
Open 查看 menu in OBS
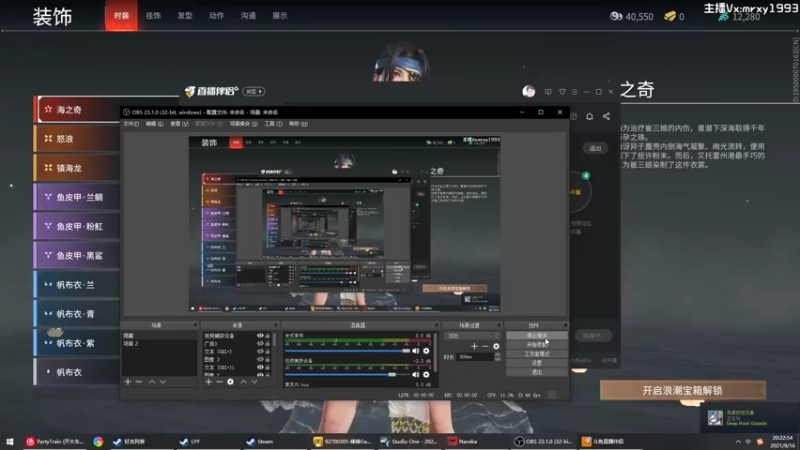[179, 124]
